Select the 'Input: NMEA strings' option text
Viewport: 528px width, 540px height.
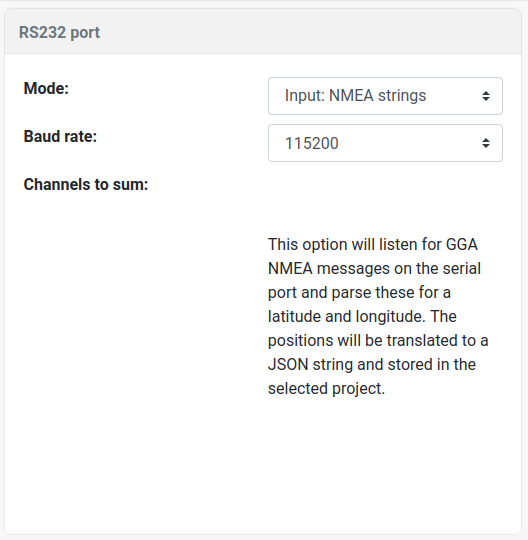355,95
